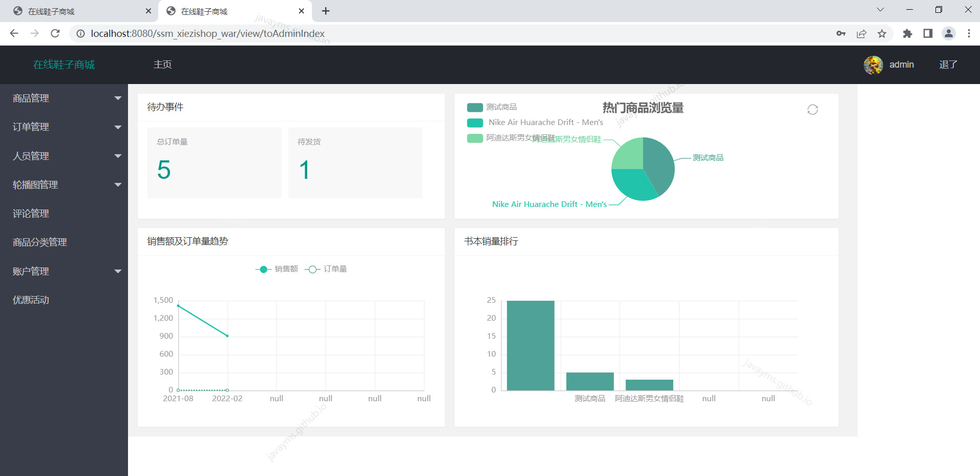Bookmark the page using the star icon

click(x=882, y=33)
